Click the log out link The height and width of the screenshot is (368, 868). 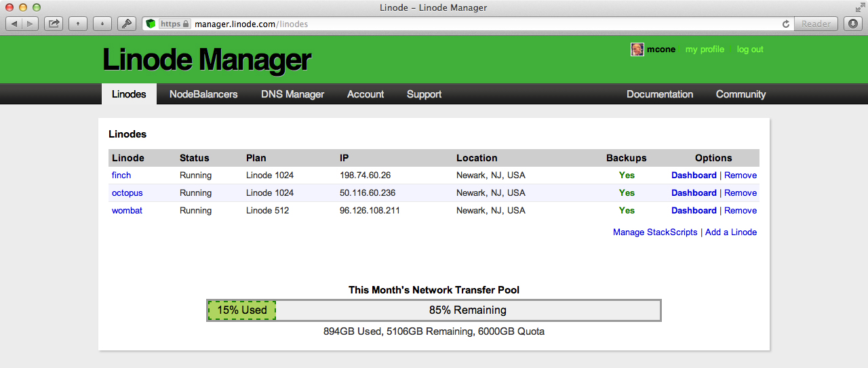[x=750, y=49]
